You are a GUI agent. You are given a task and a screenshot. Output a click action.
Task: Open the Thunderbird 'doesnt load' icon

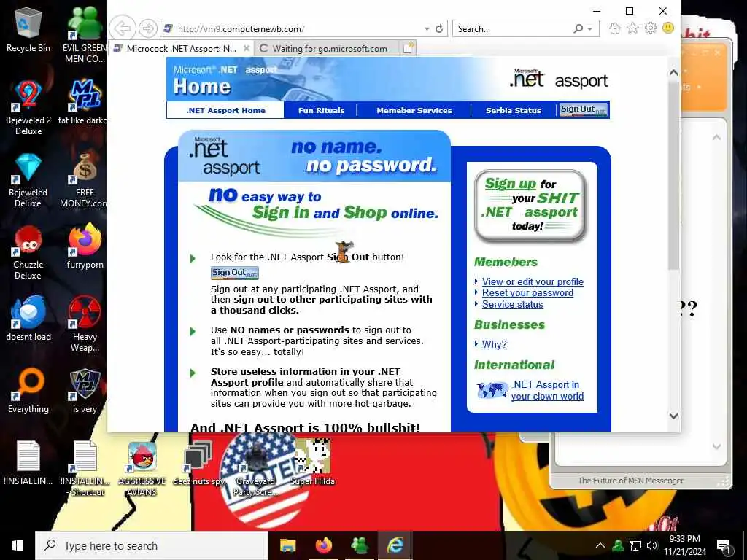click(x=28, y=318)
